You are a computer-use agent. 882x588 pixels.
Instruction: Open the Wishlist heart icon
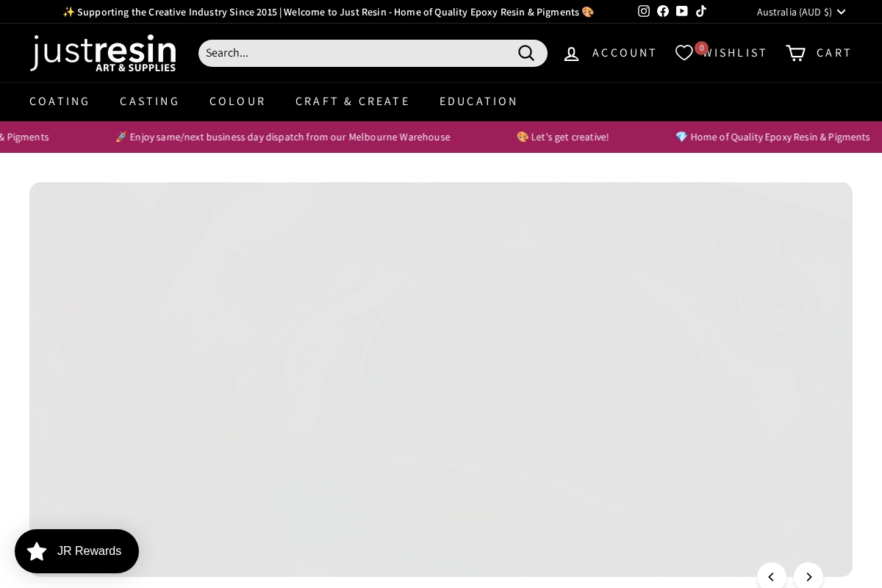click(684, 53)
